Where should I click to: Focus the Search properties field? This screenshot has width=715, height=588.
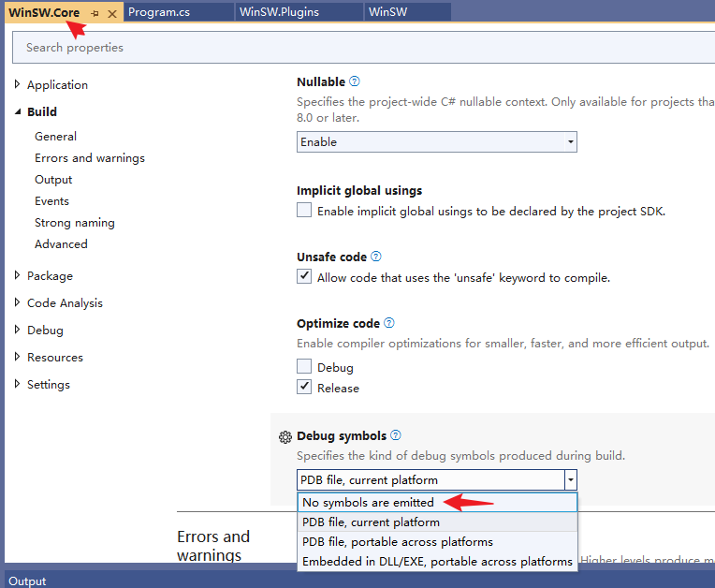tap(363, 48)
